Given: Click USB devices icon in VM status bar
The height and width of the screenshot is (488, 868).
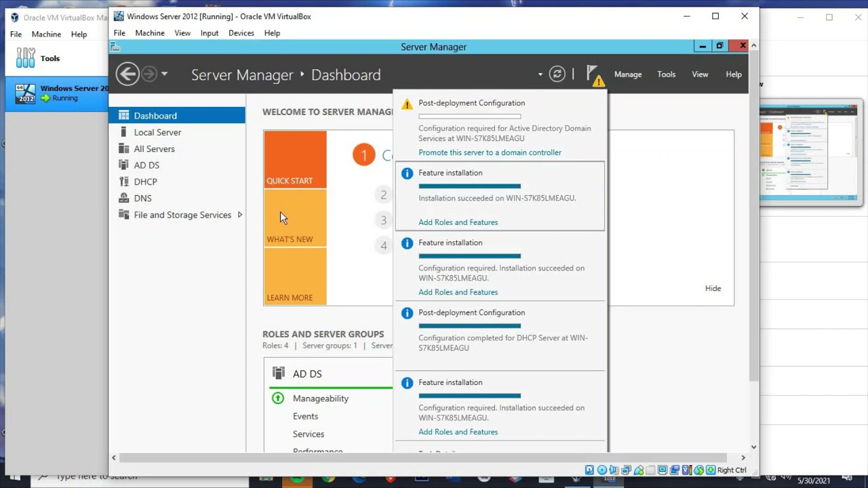Looking at the screenshot, I should (639, 470).
